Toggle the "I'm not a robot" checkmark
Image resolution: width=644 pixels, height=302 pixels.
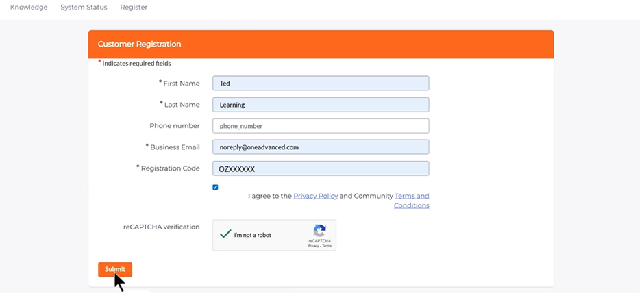tap(225, 234)
